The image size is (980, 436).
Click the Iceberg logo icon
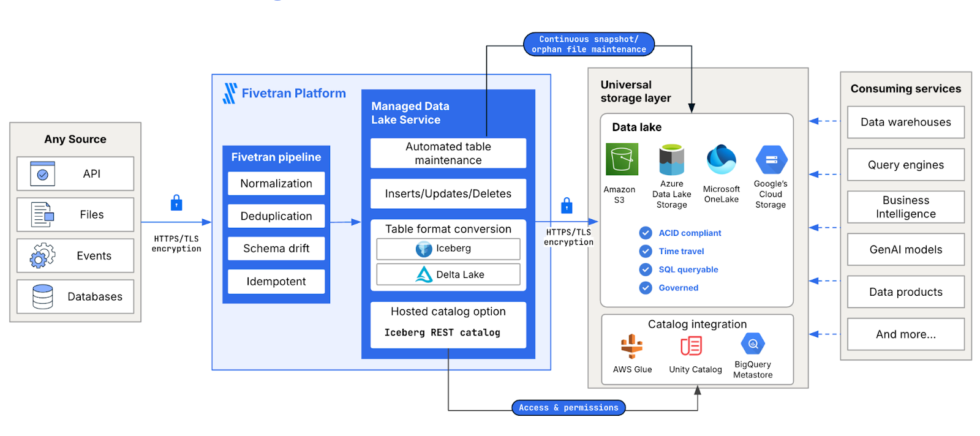424,249
